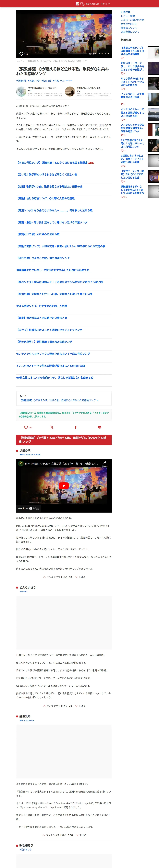Open thumbnail of ノスタルジックな空気感 sidebar article
Screen dimensions: 159x868
[x=153, y=130]
